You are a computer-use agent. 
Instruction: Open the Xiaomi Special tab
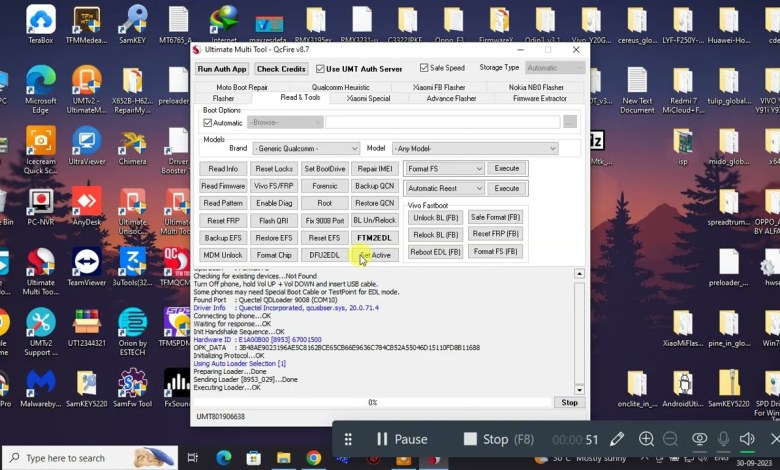click(368, 98)
